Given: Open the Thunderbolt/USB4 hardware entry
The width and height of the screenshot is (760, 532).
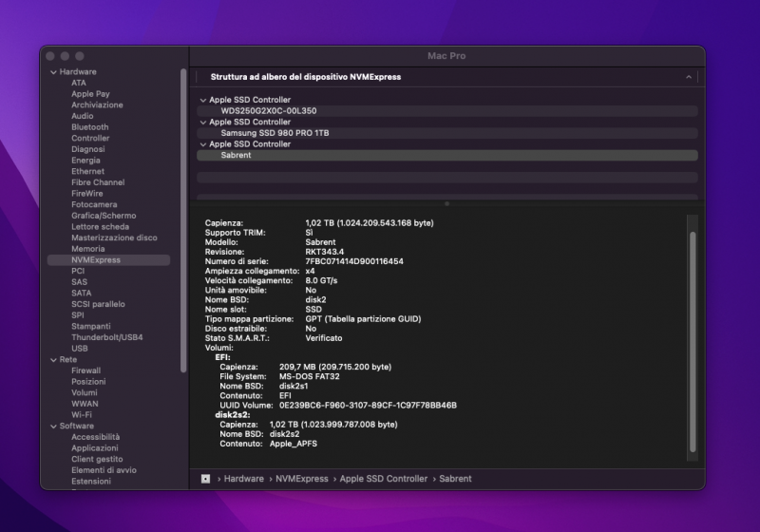Looking at the screenshot, I should (x=106, y=337).
